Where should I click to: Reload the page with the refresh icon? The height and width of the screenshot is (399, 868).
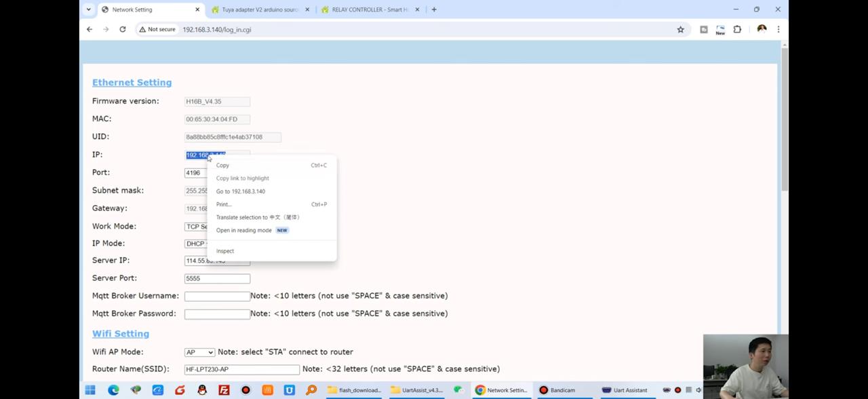coord(123,29)
